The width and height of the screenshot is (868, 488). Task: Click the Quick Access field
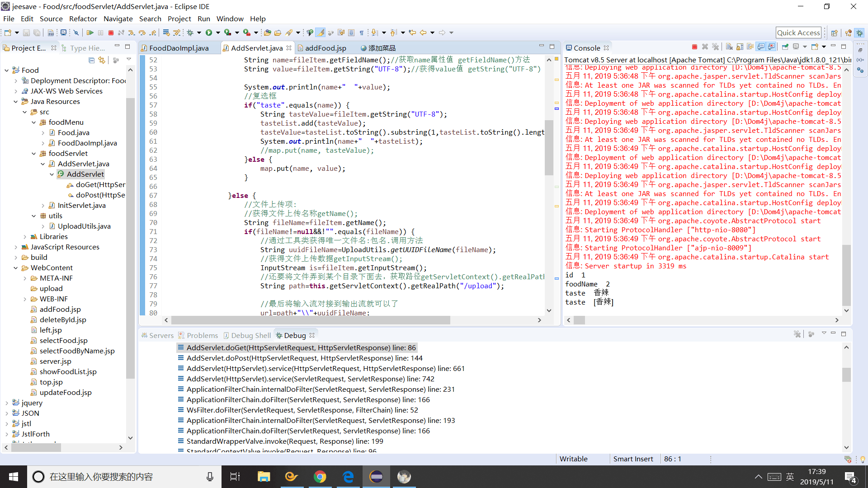pyautogui.click(x=798, y=33)
